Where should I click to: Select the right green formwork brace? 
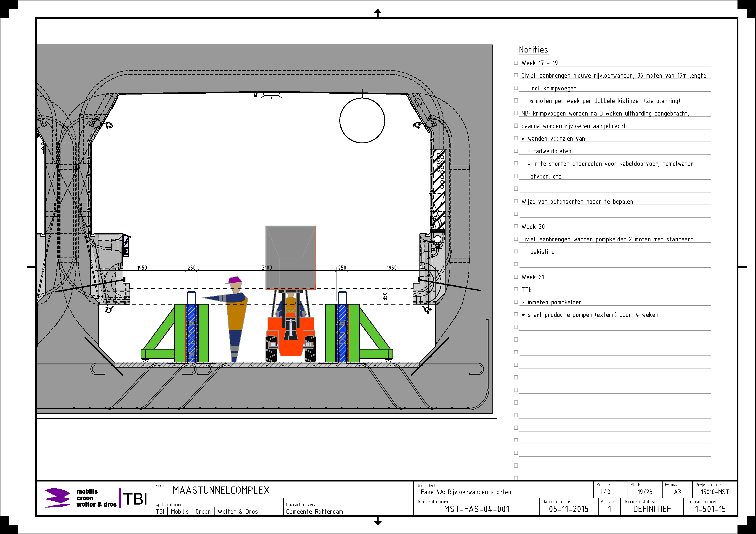point(359,333)
